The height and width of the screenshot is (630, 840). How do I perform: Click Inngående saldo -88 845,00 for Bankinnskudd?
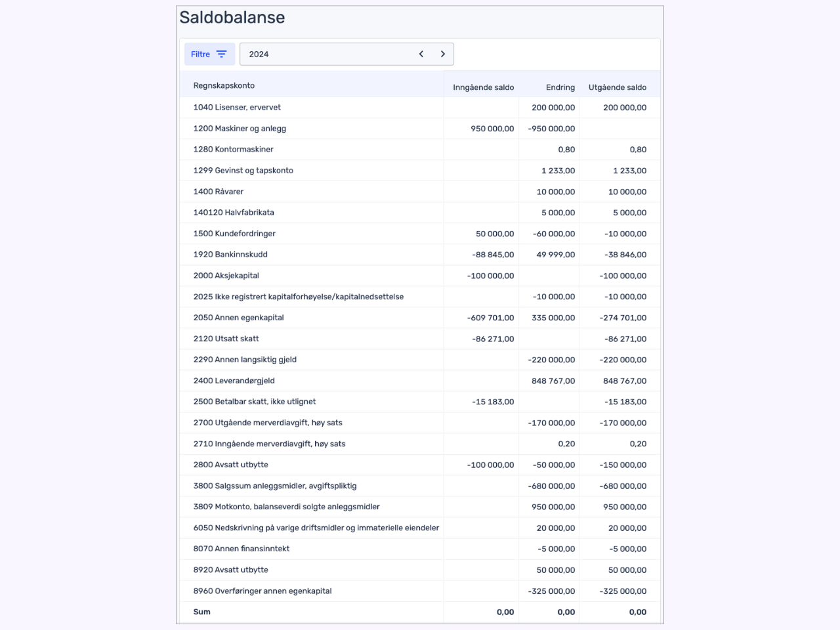[493, 255]
